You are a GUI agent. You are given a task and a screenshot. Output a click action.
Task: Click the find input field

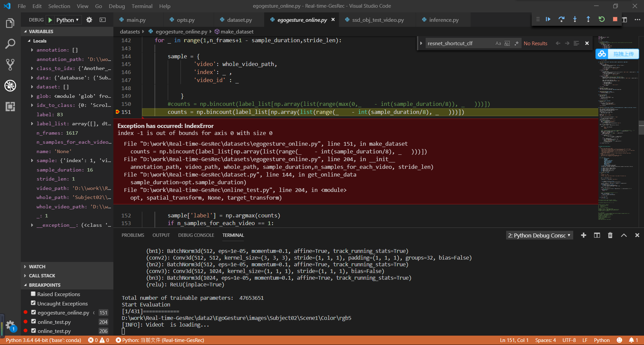click(460, 43)
